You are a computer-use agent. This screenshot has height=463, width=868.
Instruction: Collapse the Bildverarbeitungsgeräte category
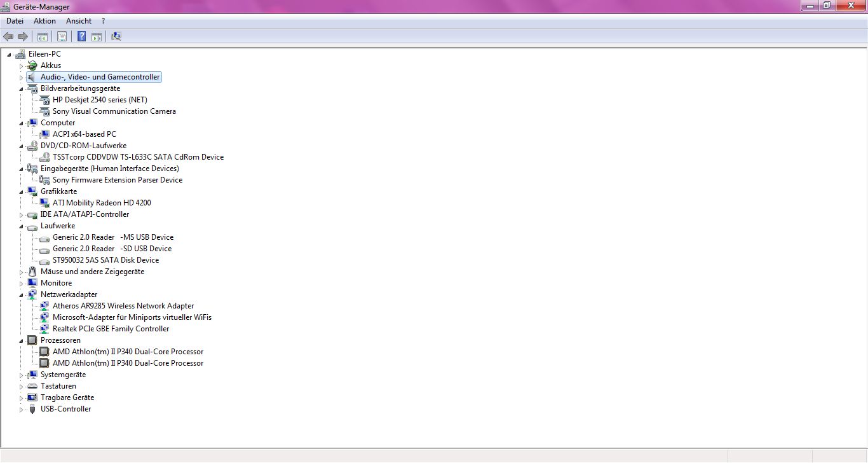point(21,89)
